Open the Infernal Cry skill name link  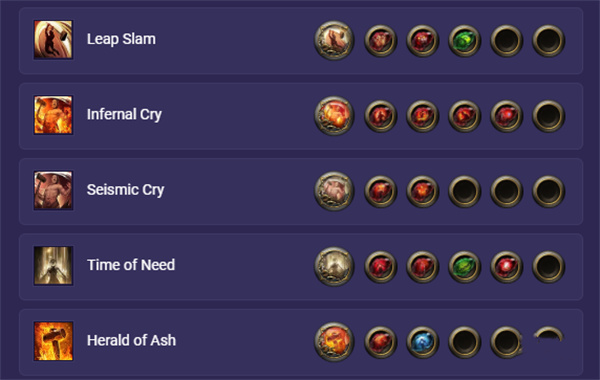pos(124,114)
